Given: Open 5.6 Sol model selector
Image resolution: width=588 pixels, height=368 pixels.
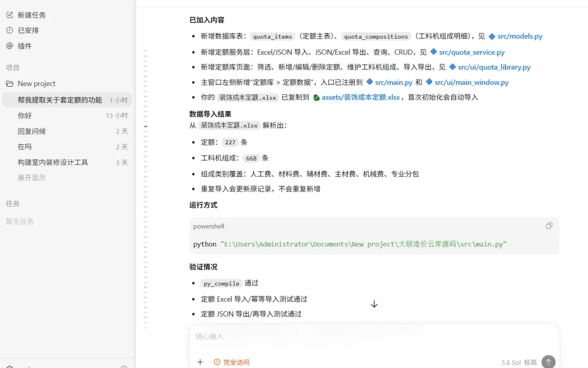Looking at the screenshot, I should click(x=511, y=363).
